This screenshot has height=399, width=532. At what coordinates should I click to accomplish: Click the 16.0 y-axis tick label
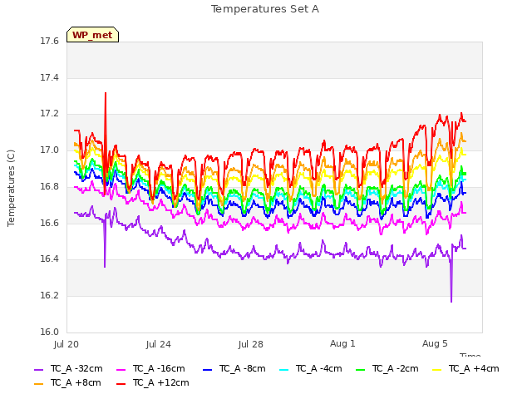[x=50, y=332]
